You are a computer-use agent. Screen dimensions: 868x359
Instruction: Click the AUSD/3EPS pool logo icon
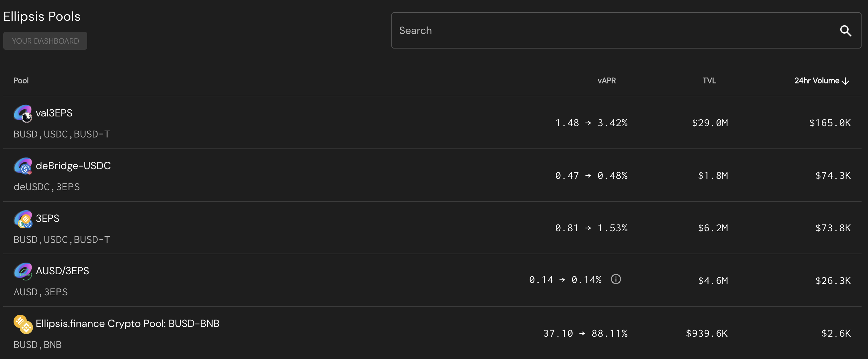pyautogui.click(x=23, y=271)
